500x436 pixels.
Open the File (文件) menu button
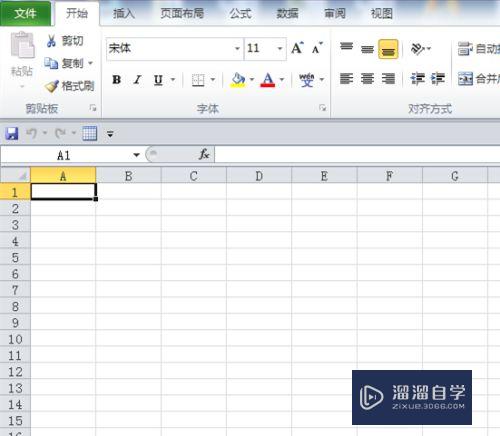[25, 13]
